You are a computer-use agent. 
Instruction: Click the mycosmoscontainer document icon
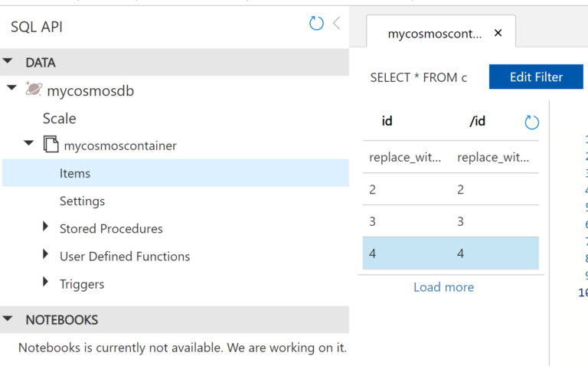[x=51, y=145]
